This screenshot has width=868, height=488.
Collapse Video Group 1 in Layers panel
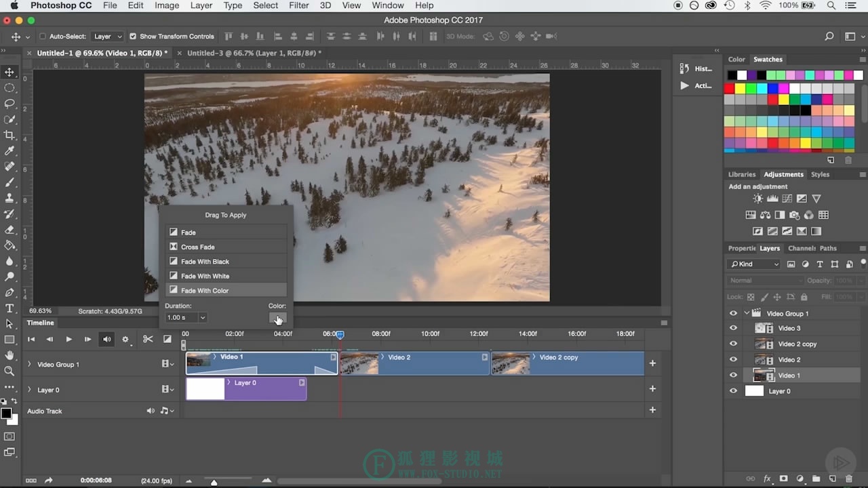747,313
